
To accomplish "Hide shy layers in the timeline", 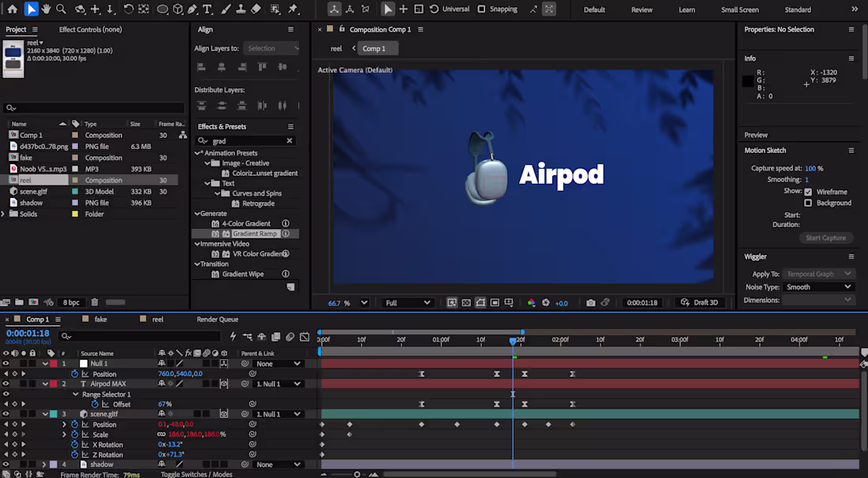I will 261,336.
